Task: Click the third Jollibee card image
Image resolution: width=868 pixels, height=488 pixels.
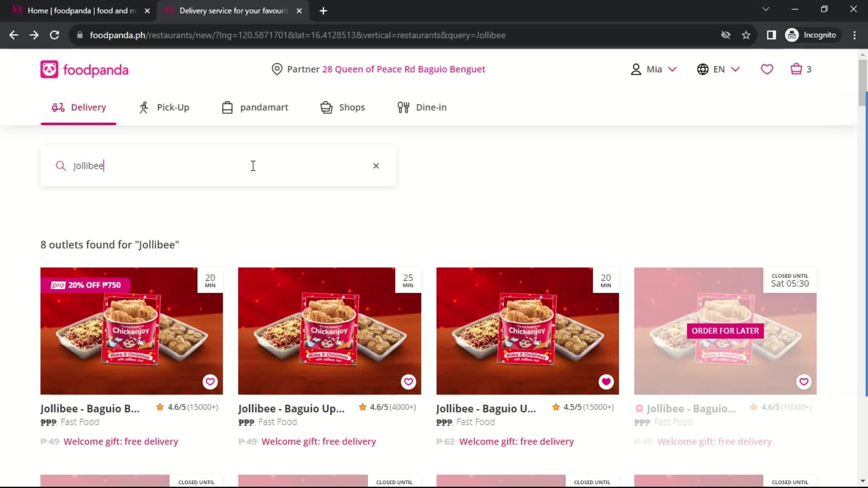Action: (528, 331)
